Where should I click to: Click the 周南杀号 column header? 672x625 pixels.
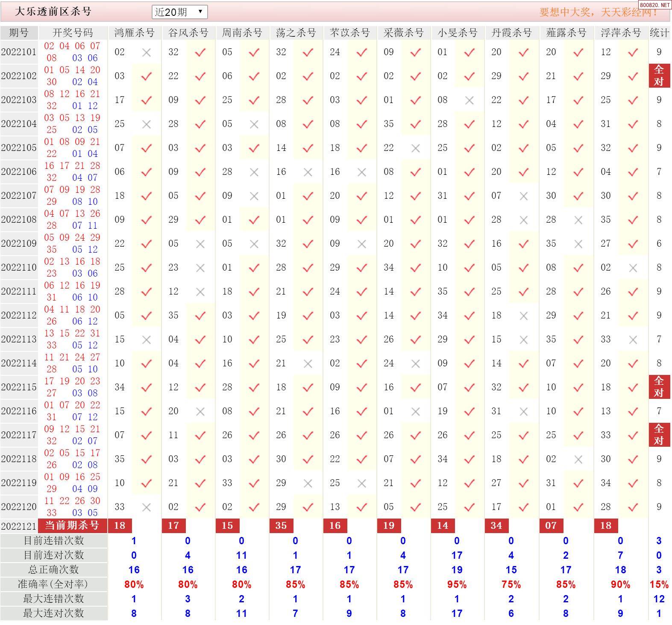pos(242,32)
